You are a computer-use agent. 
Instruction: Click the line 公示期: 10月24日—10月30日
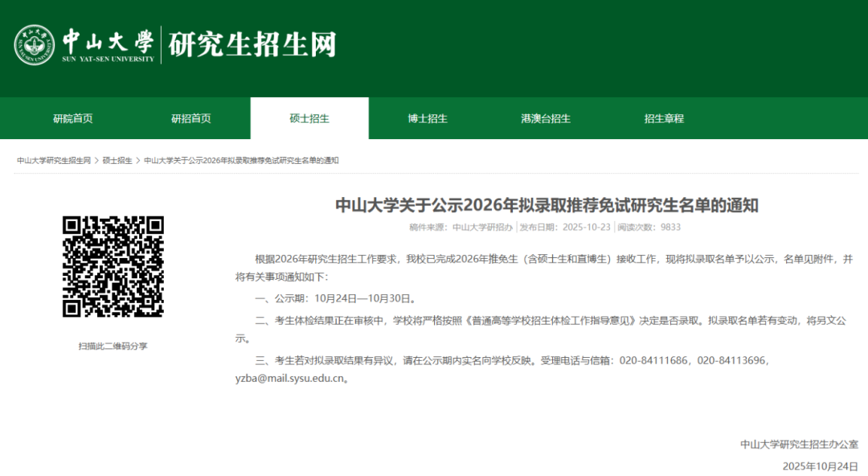(x=335, y=298)
